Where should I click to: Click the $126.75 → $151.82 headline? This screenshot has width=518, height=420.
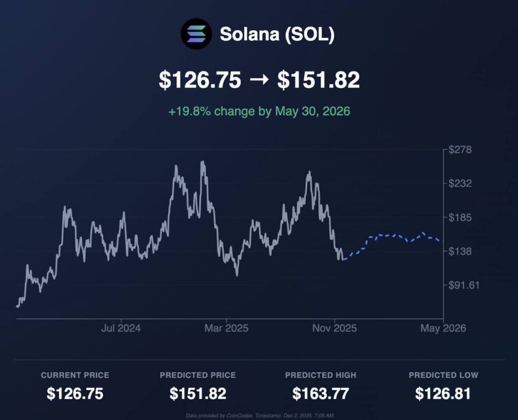[x=259, y=80]
